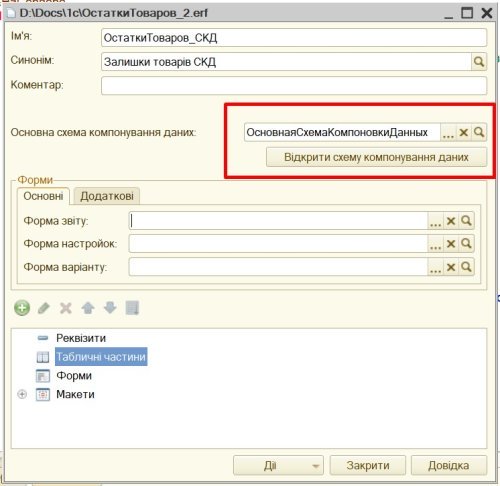Image resolution: width=500 pixels, height=486 pixels.
Task: Select Форма звіту via ellipsis button
Action: click(x=435, y=221)
